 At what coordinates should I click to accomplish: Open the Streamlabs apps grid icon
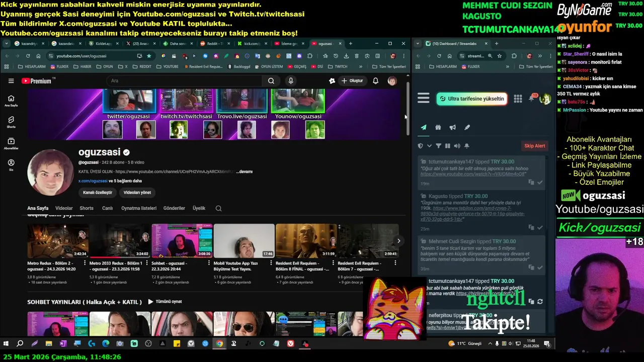pyautogui.click(x=518, y=99)
